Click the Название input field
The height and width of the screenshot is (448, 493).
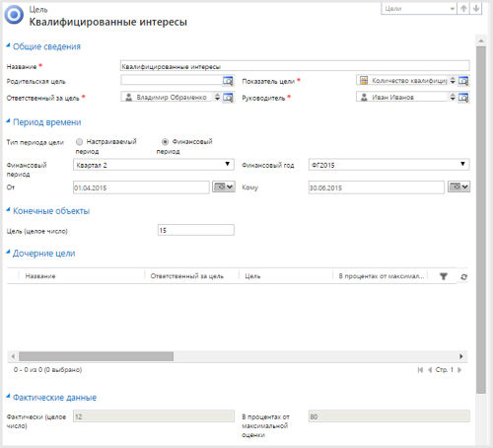pos(295,66)
